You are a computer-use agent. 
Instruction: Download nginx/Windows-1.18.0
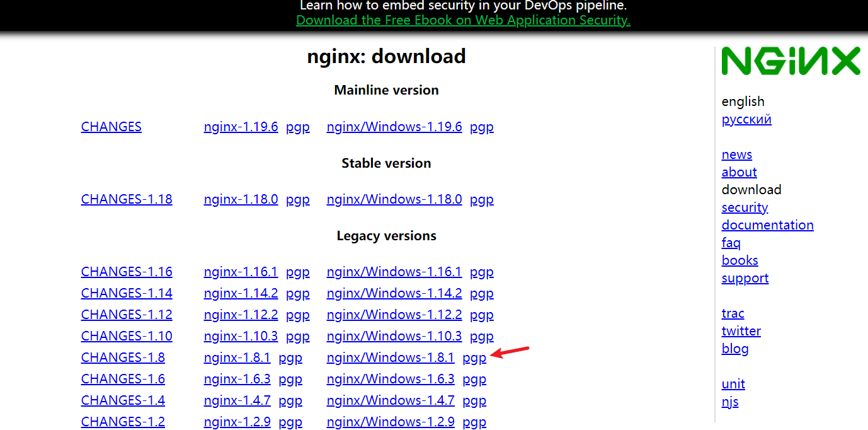click(394, 199)
